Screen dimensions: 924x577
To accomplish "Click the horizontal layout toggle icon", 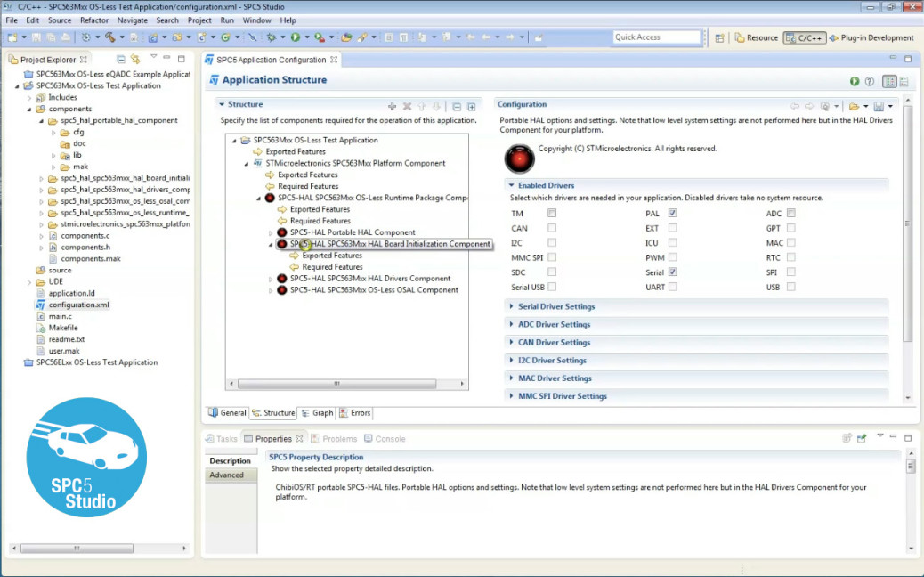I will [x=889, y=81].
